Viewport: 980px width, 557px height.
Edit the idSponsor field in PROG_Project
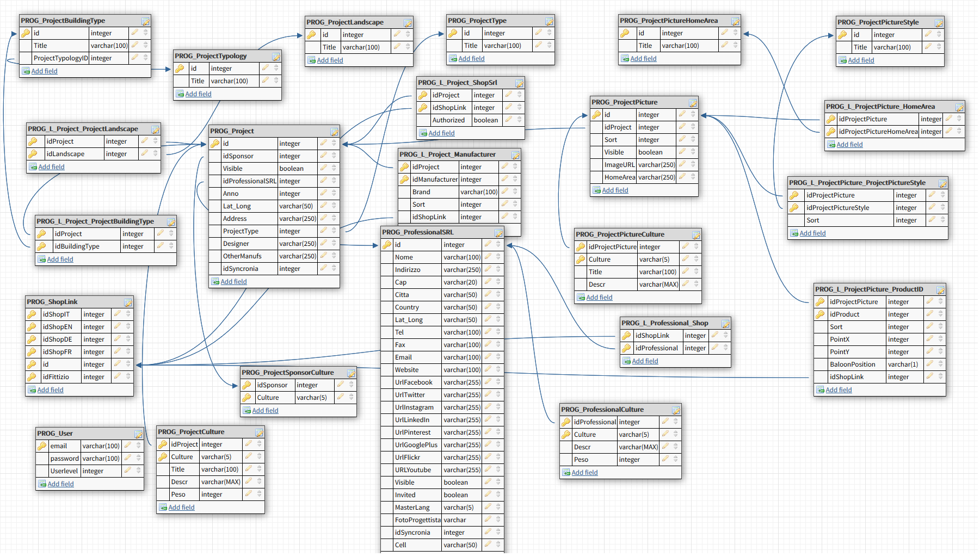(x=324, y=156)
